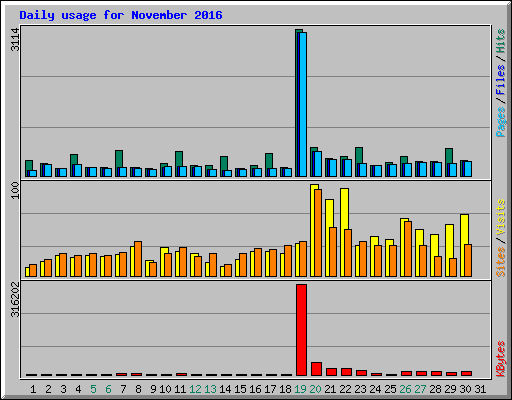Click day 1 on the x-axis
512x400 pixels.
pos(33,389)
